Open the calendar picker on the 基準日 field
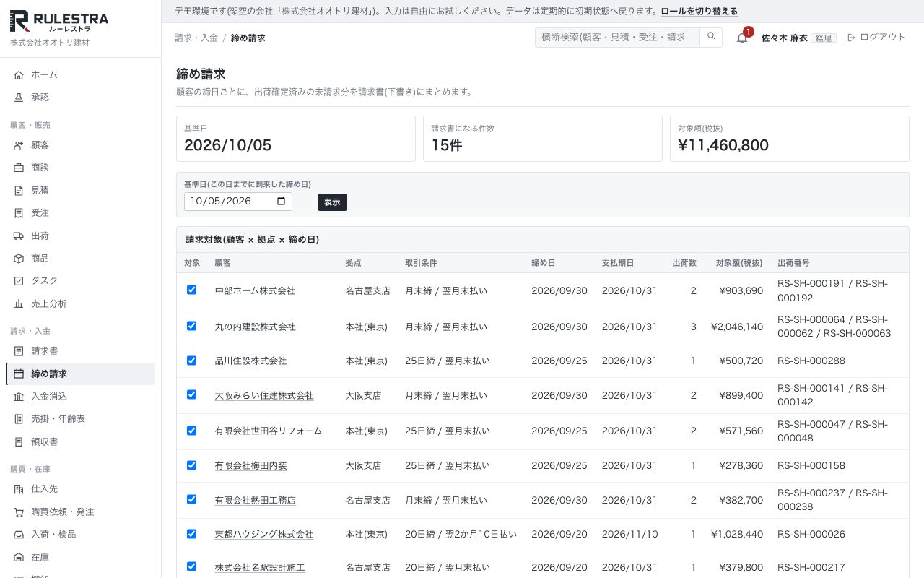Image resolution: width=924 pixels, height=578 pixels. point(281,202)
